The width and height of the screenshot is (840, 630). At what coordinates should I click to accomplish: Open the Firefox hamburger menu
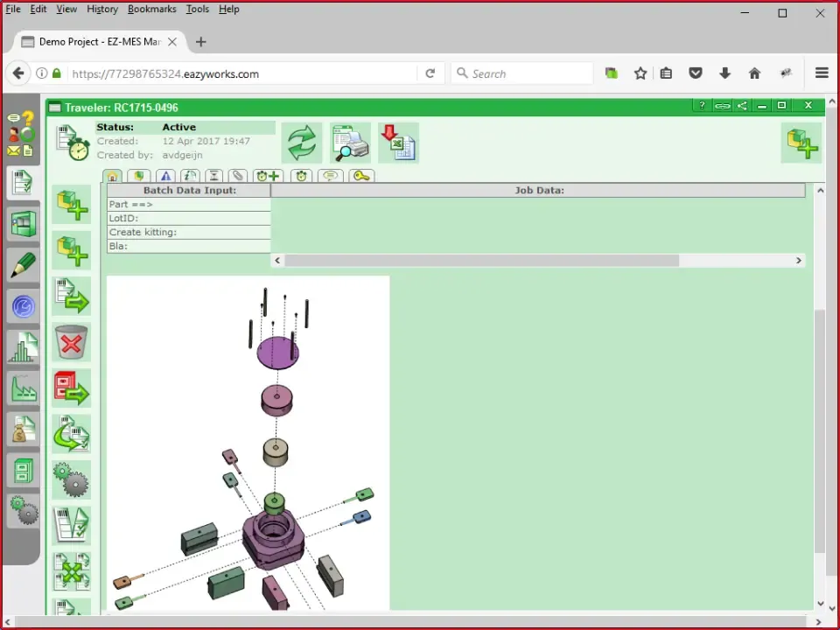click(x=821, y=73)
